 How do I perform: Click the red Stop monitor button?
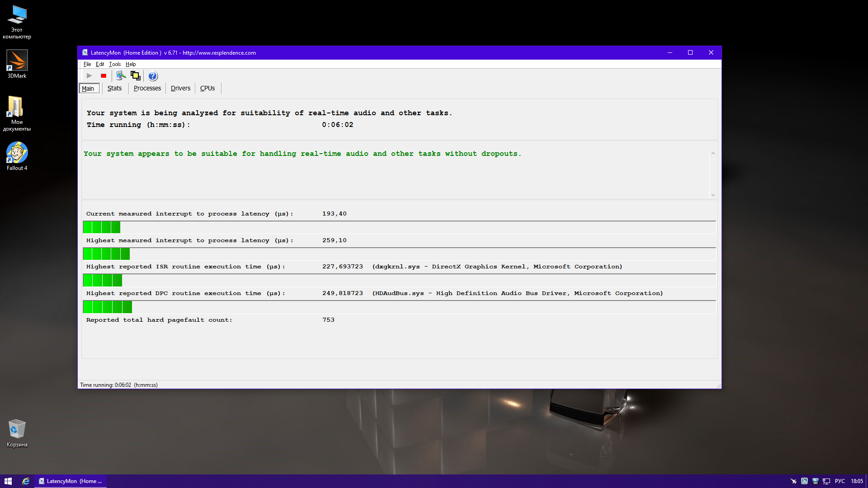coord(104,76)
